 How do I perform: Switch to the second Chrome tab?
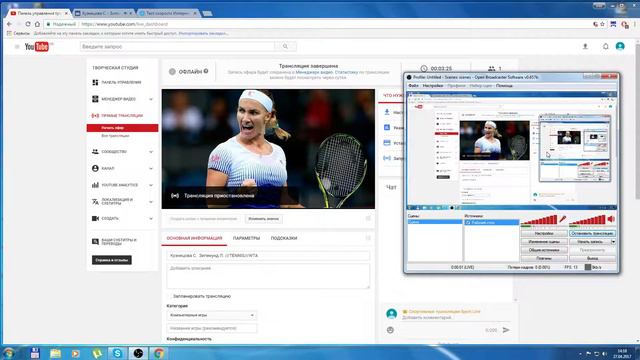[x=104, y=13]
